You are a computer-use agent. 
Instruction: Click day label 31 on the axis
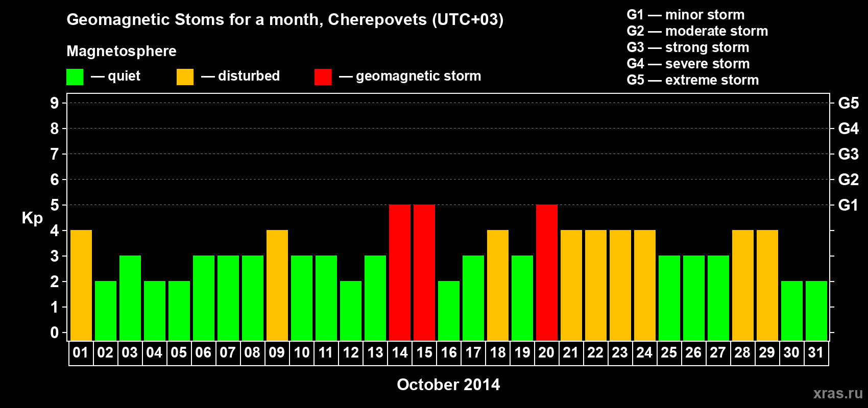tap(816, 353)
